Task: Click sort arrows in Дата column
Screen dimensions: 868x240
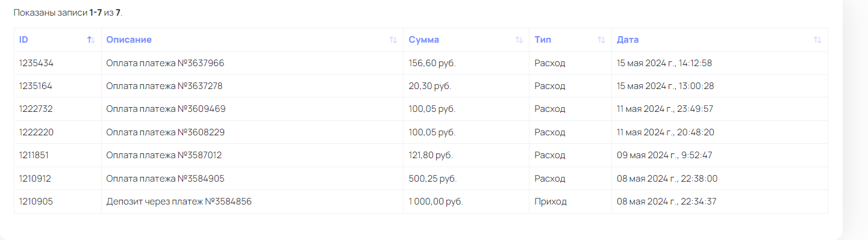Action: coord(817,40)
